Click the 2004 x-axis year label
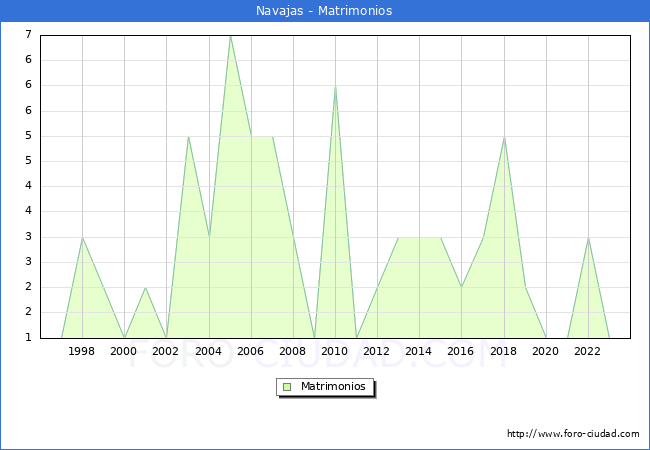 208,351
